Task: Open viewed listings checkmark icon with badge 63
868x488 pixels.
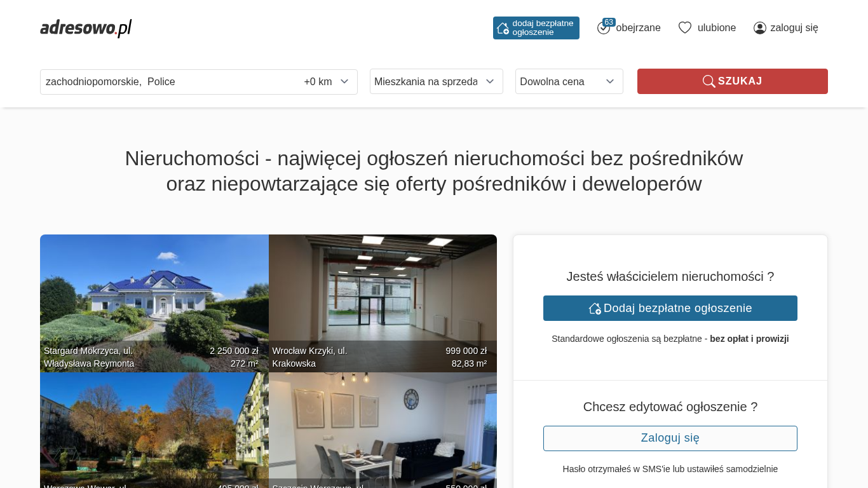Action: pyautogui.click(x=604, y=27)
